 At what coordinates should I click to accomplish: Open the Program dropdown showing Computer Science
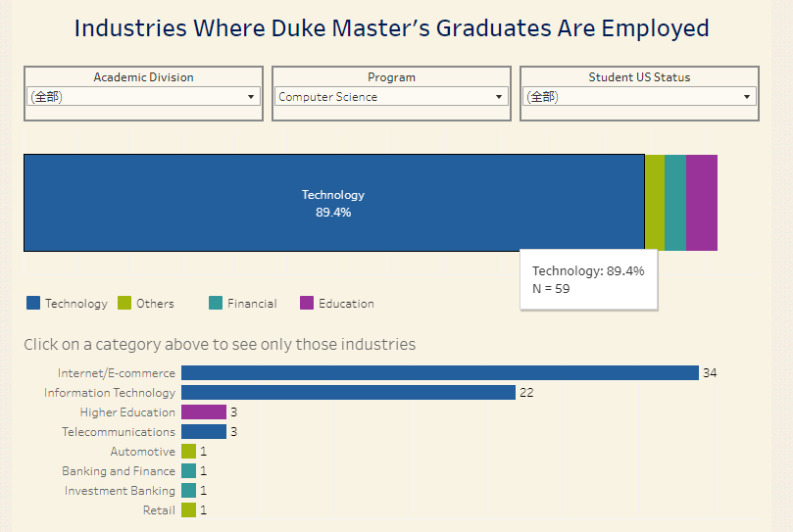(391, 97)
